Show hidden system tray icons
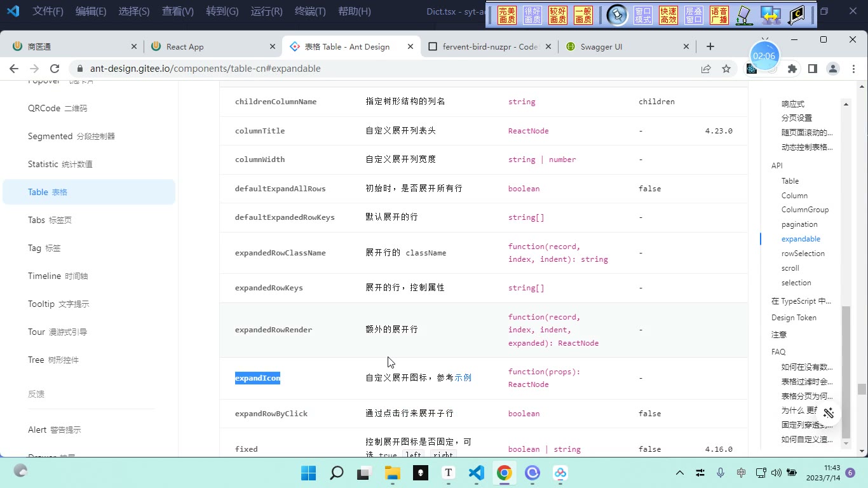 tap(679, 473)
